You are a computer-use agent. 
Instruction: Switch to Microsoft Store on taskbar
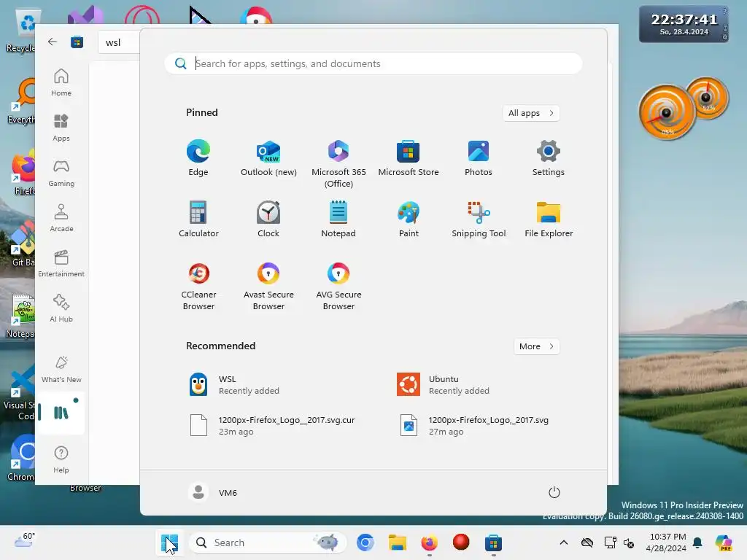493,542
